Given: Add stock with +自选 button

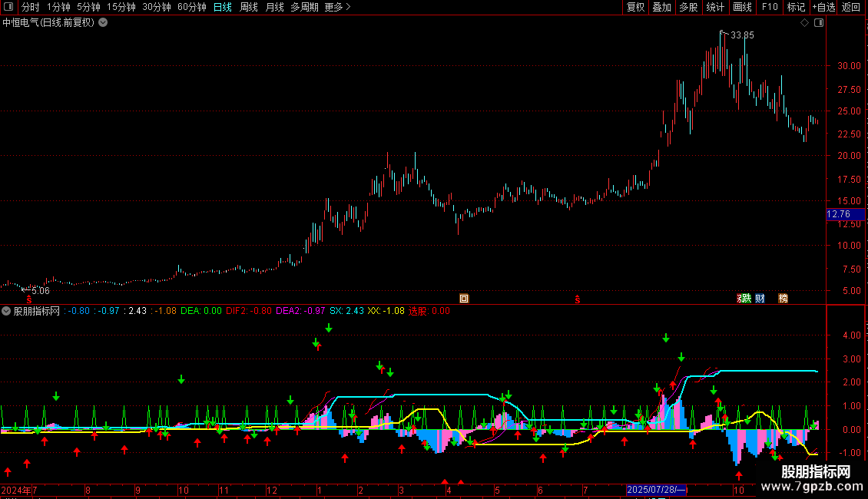Looking at the screenshot, I should click(823, 7).
